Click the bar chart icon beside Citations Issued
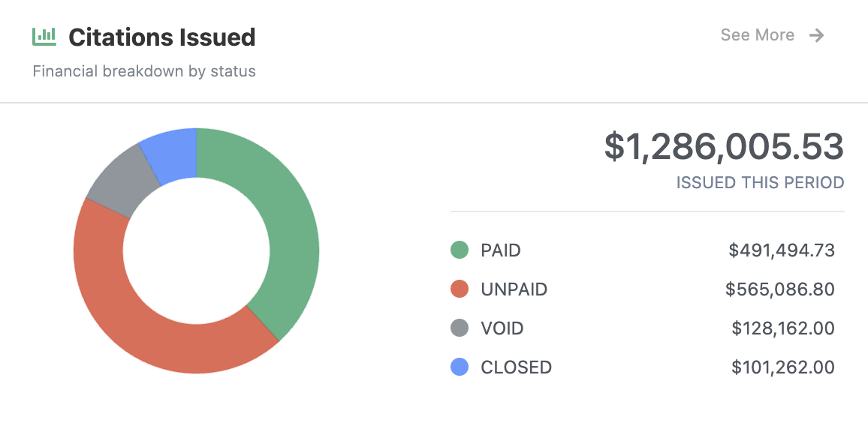Viewport: 868px width, 426px height. [44, 35]
